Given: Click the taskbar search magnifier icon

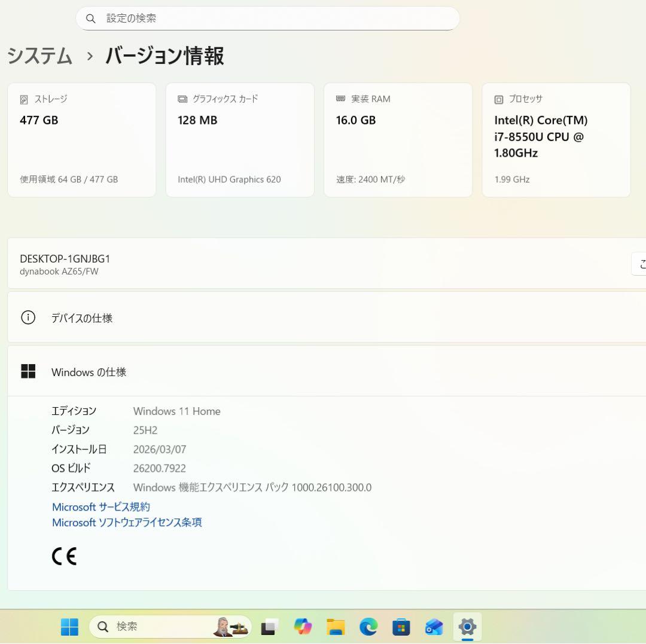Looking at the screenshot, I should point(103,627).
